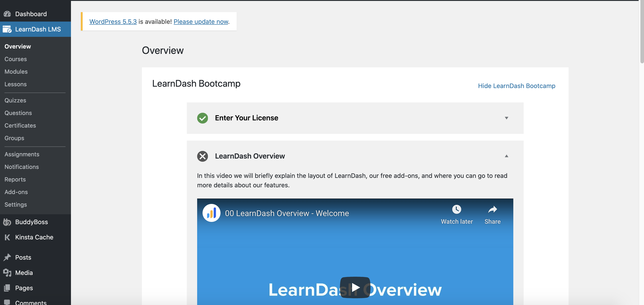Image resolution: width=644 pixels, height=305 pixels.
Task: Click the BuddyBoss logo icon
Action: 7,222
